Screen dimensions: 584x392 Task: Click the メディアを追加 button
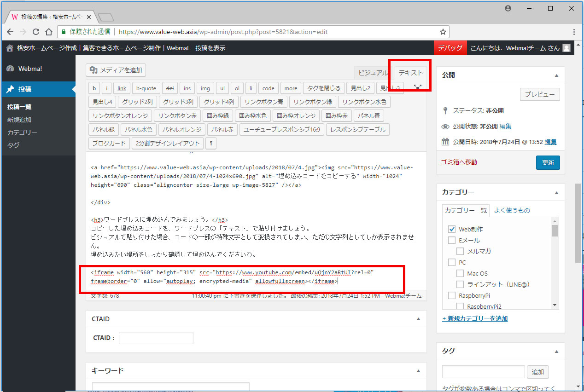tap(116, 70)
